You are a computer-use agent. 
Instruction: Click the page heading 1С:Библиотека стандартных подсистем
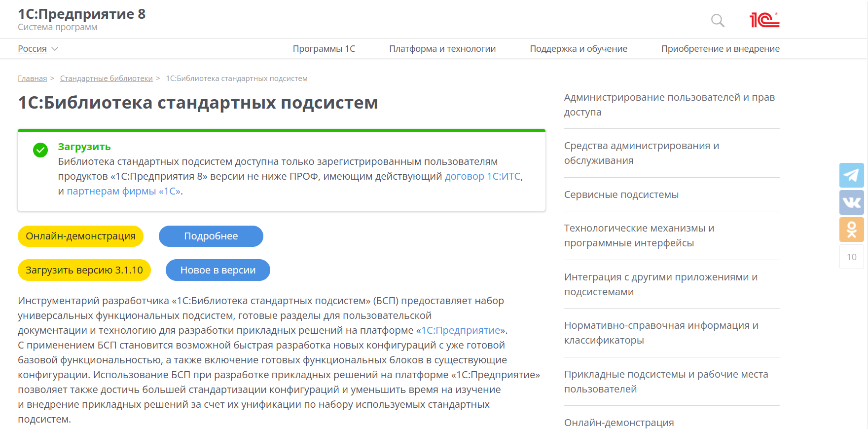[198, 103]
